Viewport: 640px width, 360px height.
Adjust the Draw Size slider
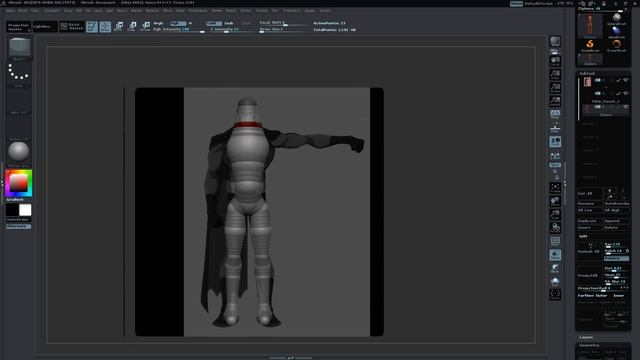284,30
